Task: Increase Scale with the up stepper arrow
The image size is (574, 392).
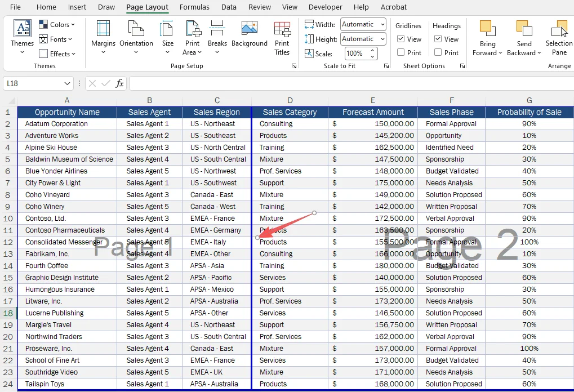Action: coord(372,51)
